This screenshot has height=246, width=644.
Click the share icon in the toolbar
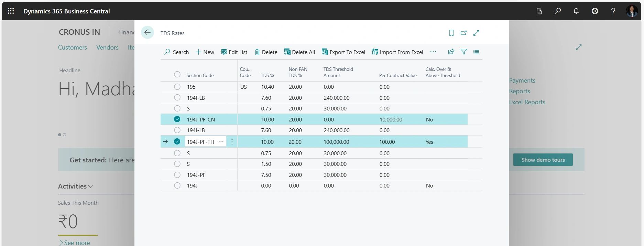click(451, 52)
